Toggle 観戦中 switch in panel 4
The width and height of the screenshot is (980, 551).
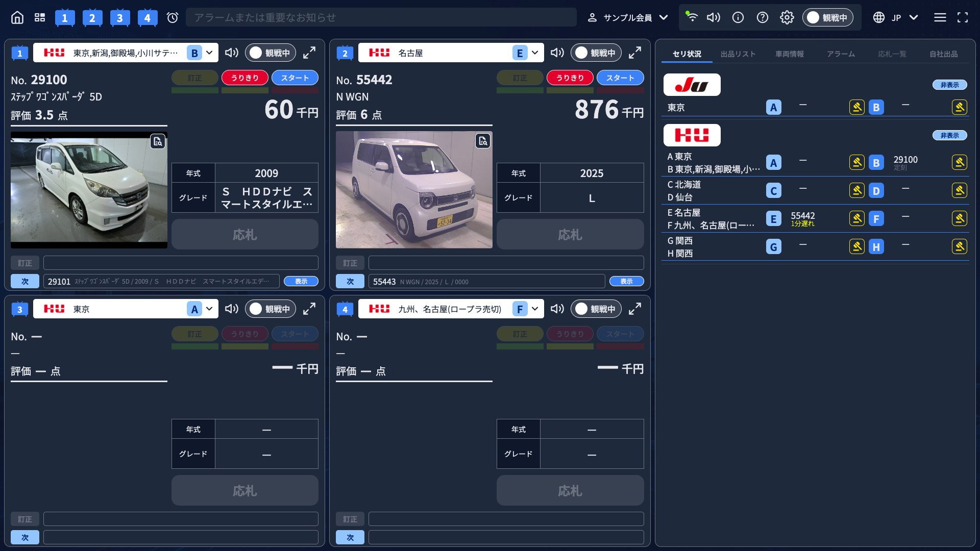click(x=596, y=309)
